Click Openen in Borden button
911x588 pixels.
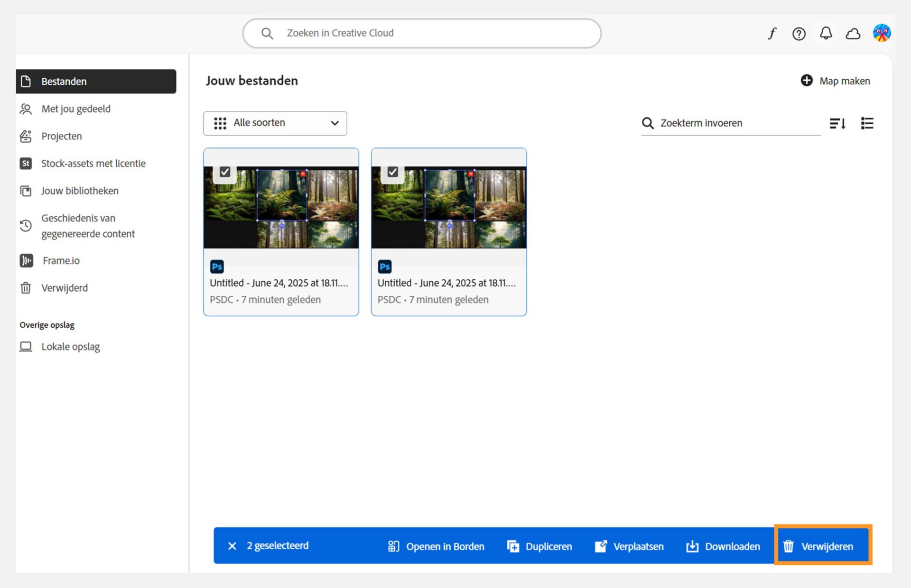(x=436, y=546)
